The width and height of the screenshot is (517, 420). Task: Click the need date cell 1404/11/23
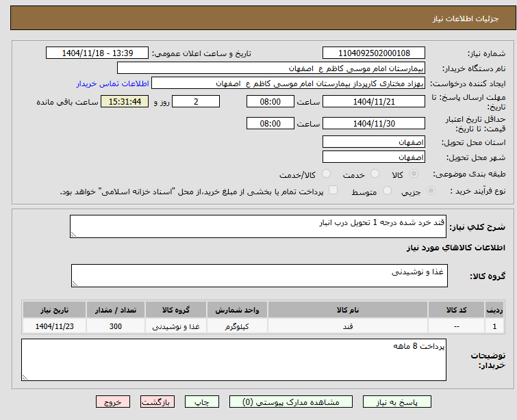pos(54,326)
